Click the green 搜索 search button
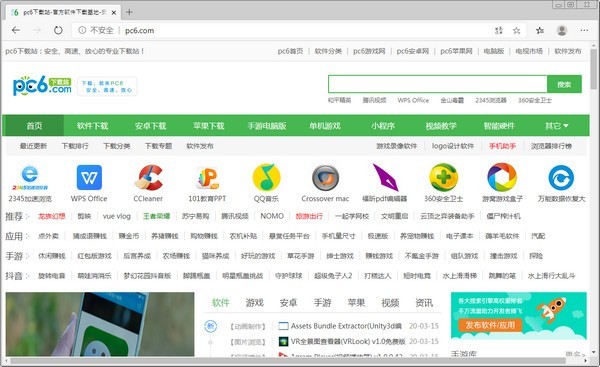The image size is (600, 367). [x=564, y=84]
